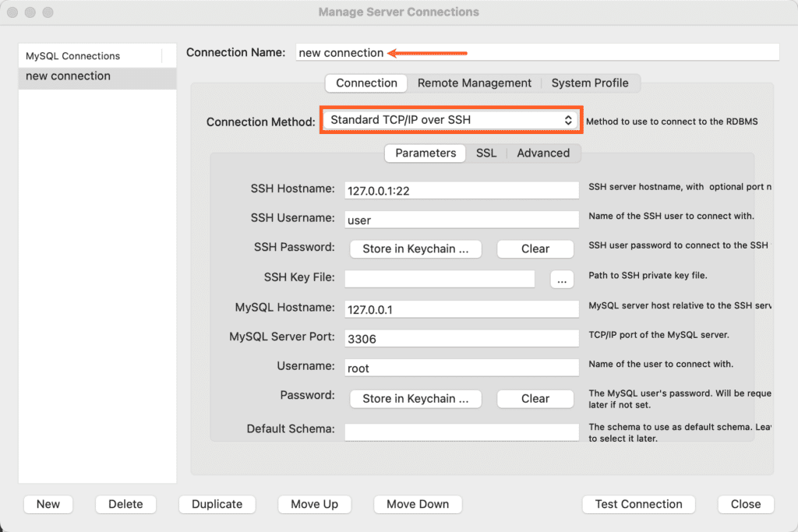This screenshot has width=798, height=532.
Task: Close the Manage Server Connections dialog
Action: coord(745,504)
